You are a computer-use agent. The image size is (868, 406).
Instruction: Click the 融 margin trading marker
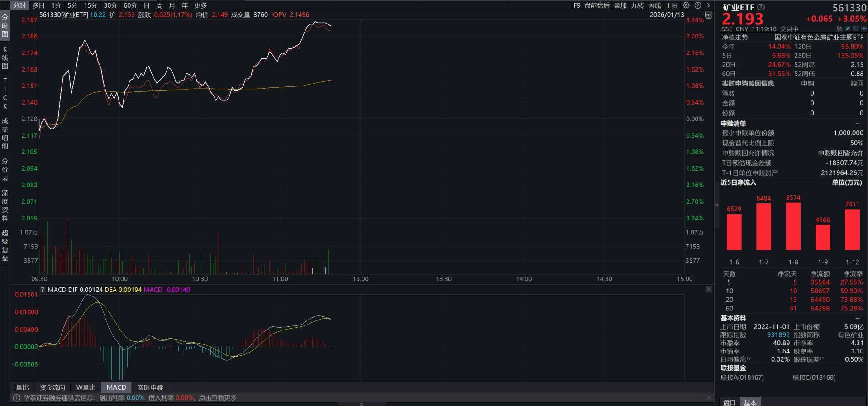(x=839, y=29)
